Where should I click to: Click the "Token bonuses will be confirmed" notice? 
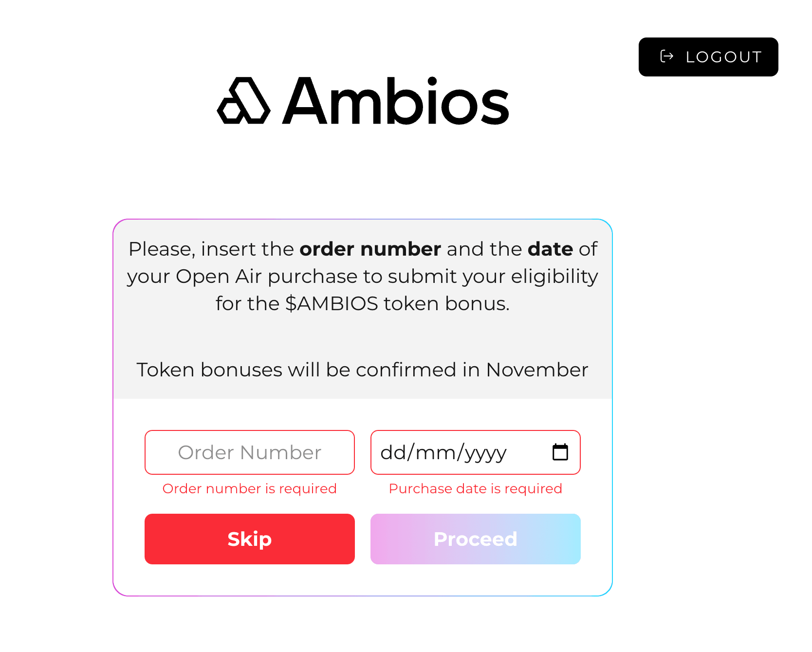pyautogui.click(x=362, y=370)
